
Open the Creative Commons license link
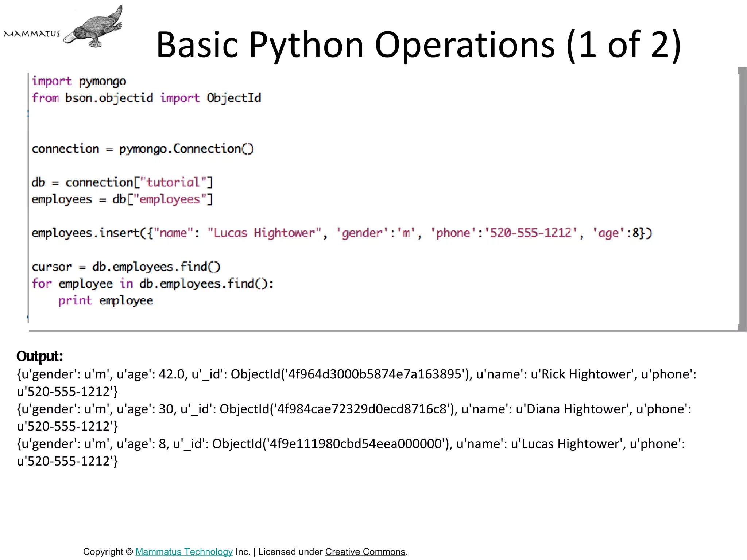pos(365,552)
